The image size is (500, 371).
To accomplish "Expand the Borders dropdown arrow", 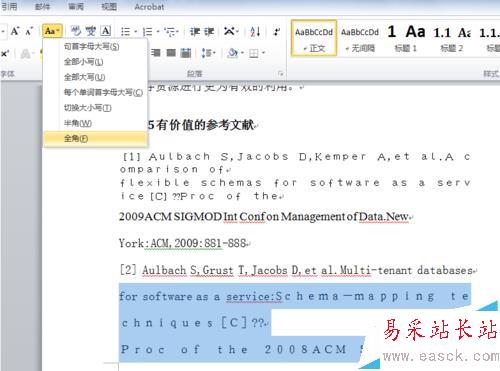I will click(263, 53).
